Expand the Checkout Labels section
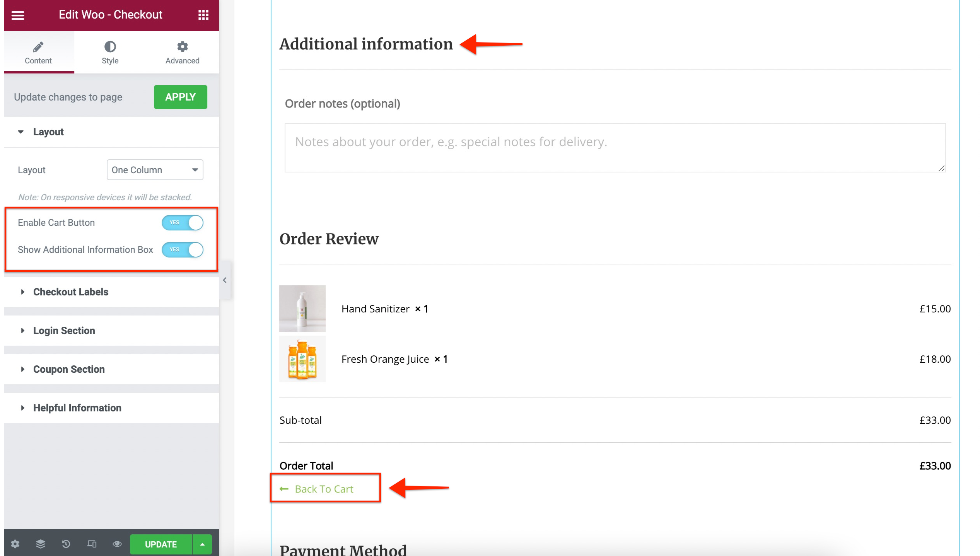Screen dimensions: 980x556 click(111, 292)
